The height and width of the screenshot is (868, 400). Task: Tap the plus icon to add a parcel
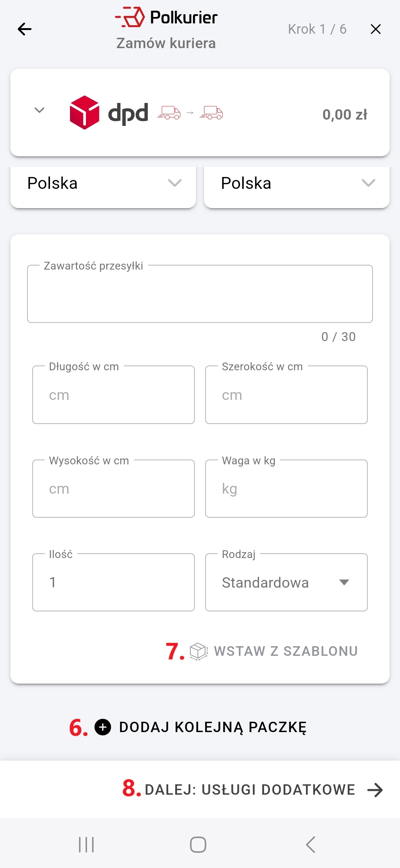point(103,727)
